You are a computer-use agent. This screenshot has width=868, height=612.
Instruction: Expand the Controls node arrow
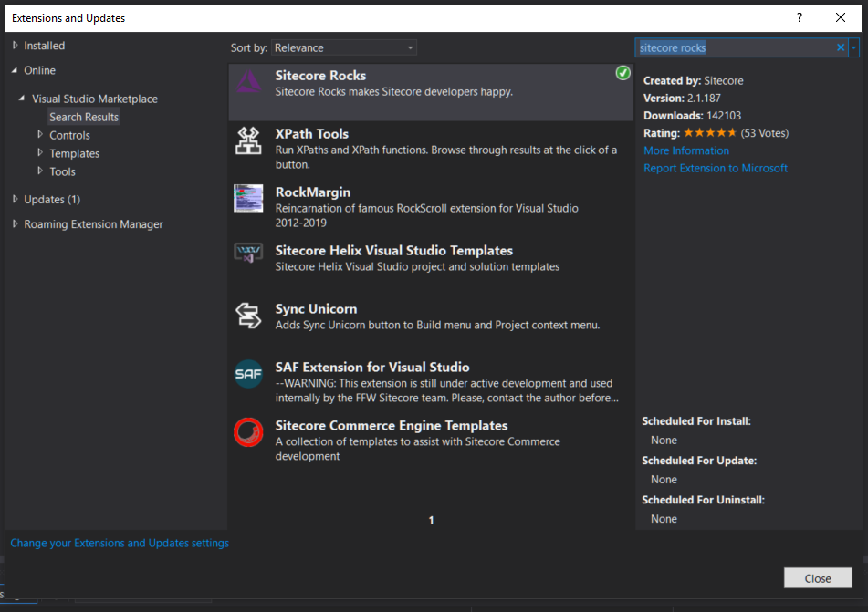click(x=40, y=134)
